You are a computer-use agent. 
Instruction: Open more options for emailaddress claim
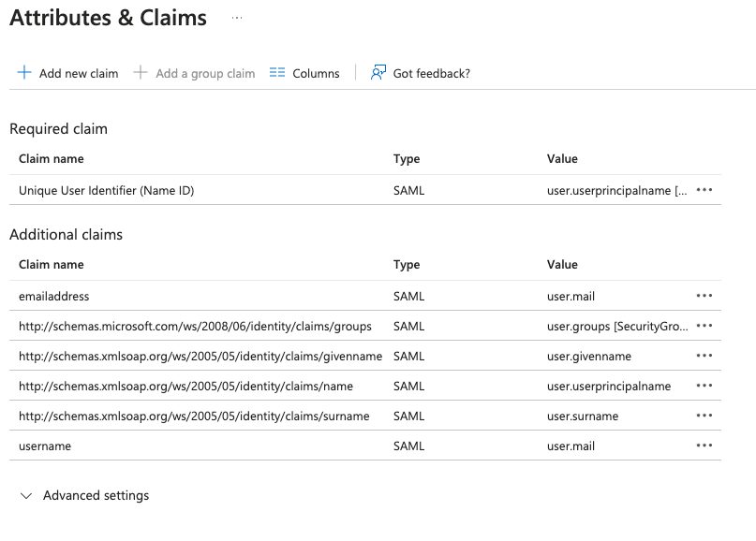pyautogui.click(x=704, y=296)
